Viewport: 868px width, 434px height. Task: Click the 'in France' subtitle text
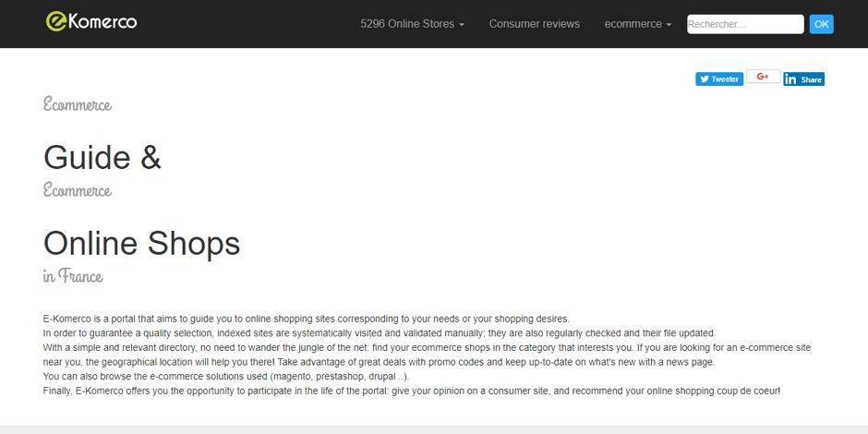tap(73, 276)
